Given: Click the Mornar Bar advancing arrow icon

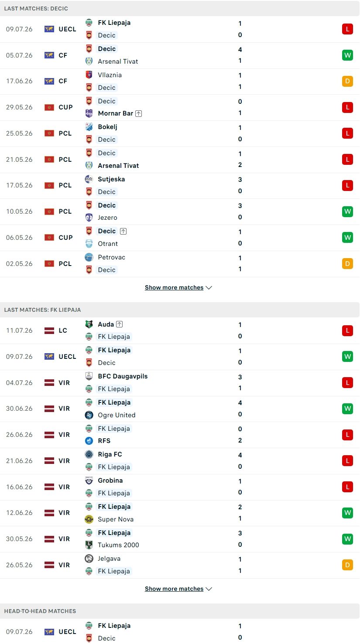Looking at the screenshot, I should click(138, 113).
